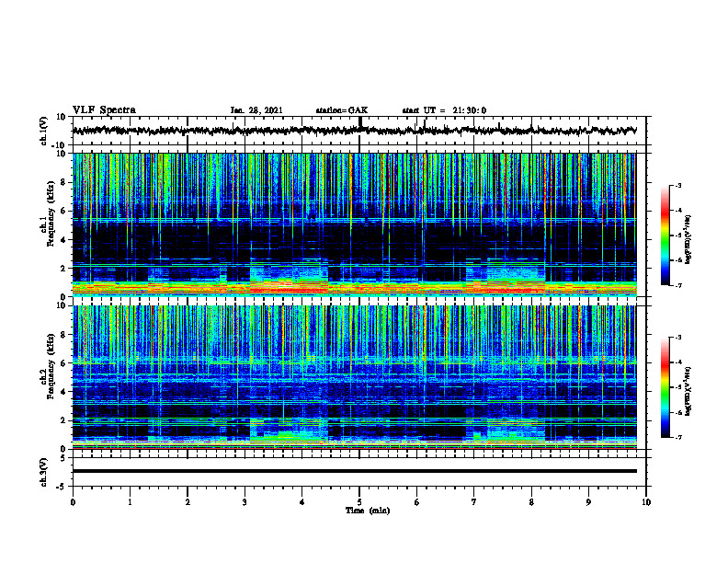Click time axis tick label "7"
Viewport: 728px width, 563px height.
pos(474,502)
